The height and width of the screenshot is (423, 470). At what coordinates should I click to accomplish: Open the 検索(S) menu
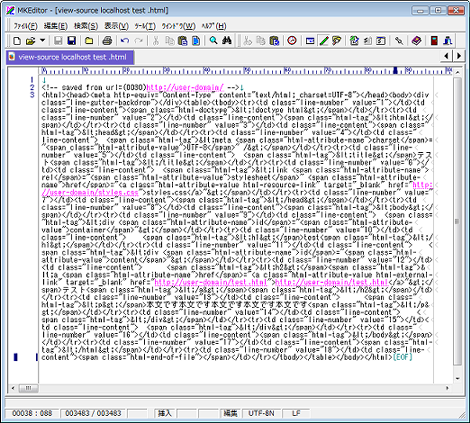(x=86, y=26)
